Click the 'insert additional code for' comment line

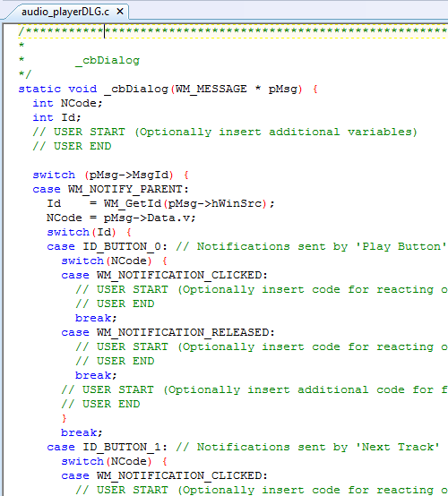(x=254, y=389)
